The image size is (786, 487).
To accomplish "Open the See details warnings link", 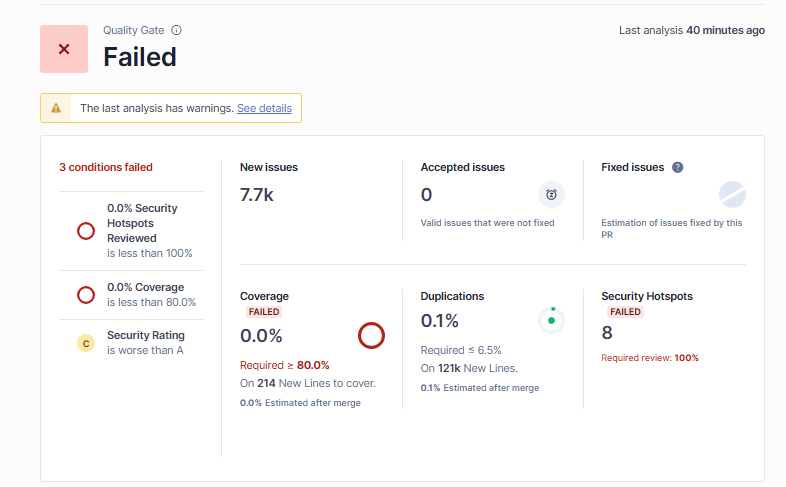I will pos(264,108).
